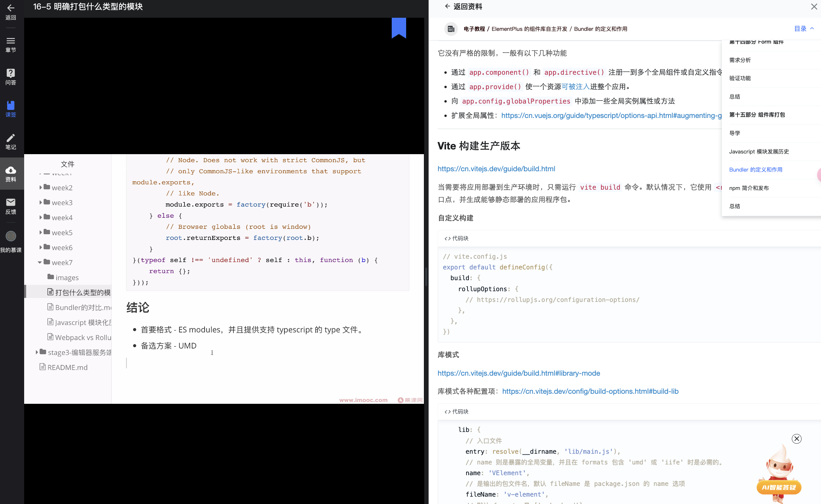
Task: Collapse the 目录 table of contents
Action: pos(804,29)
